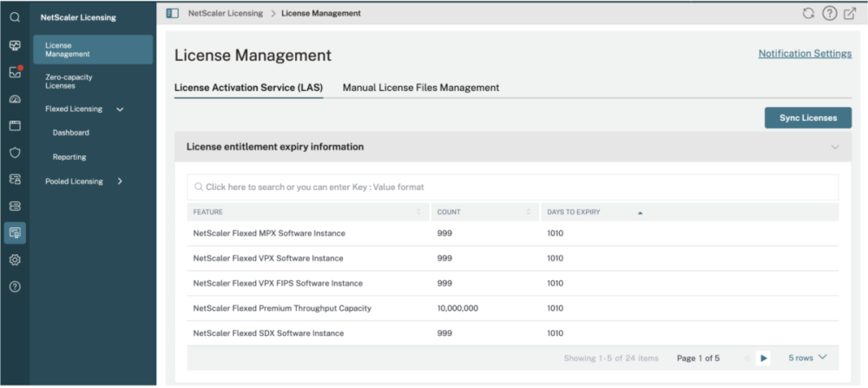868x388 pixels.
Task: Open the Notification Settings link
Action: coord(805,54)
